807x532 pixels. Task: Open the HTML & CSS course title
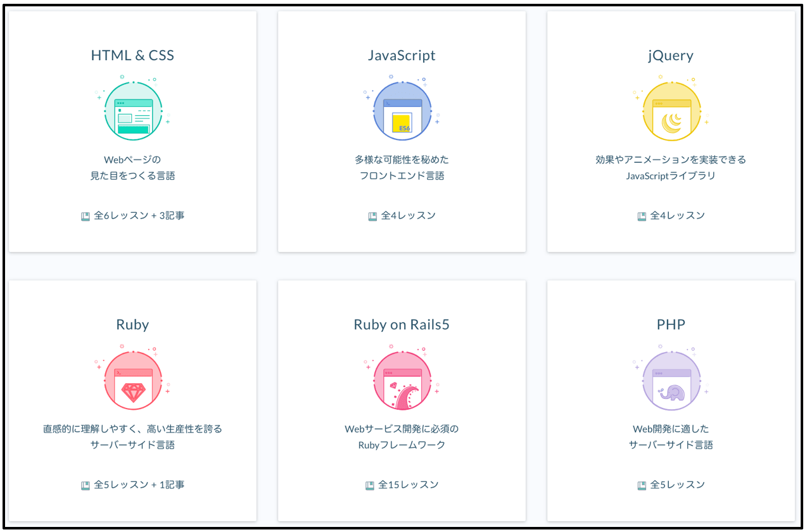(x=132, y=55)
